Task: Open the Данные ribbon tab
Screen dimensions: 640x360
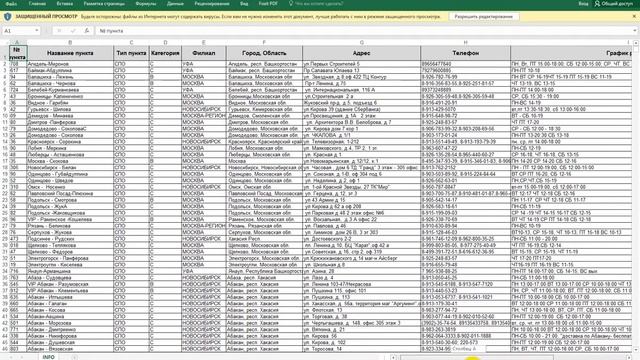Action: click(x=175, y=4)
